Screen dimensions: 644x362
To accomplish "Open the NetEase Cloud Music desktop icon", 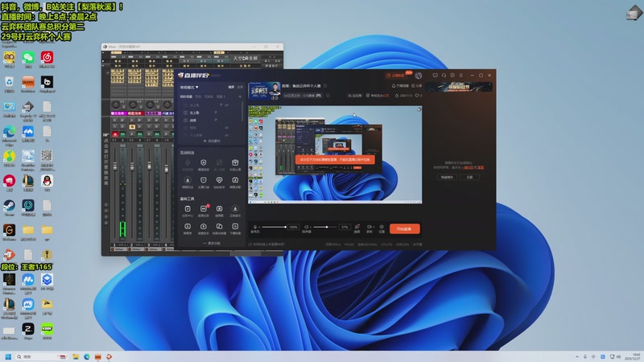I will (x=47, y=57).
